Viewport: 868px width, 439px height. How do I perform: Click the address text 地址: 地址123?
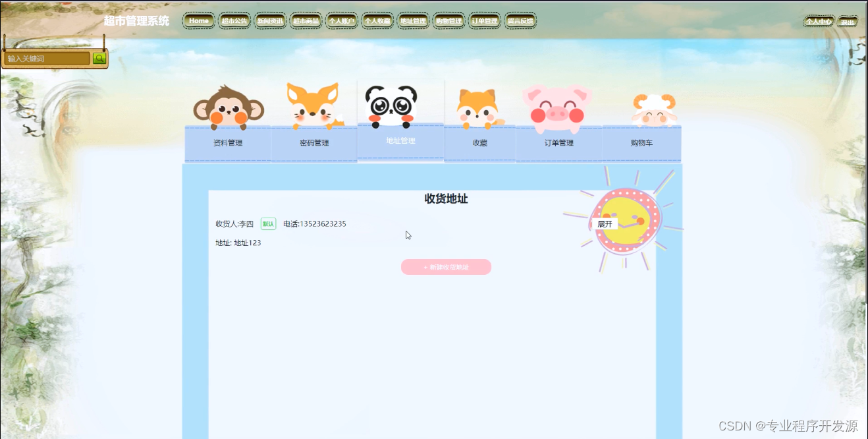pyautogui.click(x=238, y=243)
